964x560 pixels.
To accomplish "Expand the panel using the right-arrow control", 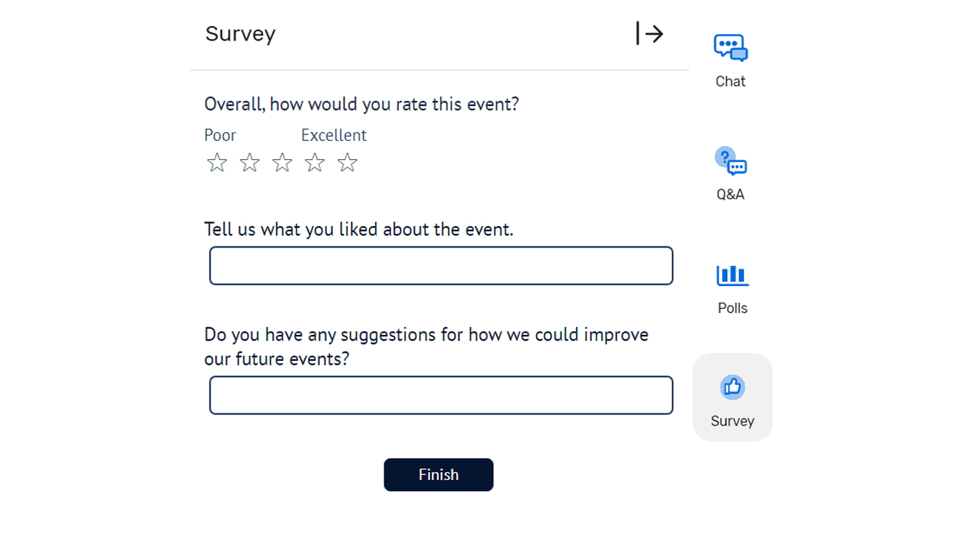I will point(648,33).
